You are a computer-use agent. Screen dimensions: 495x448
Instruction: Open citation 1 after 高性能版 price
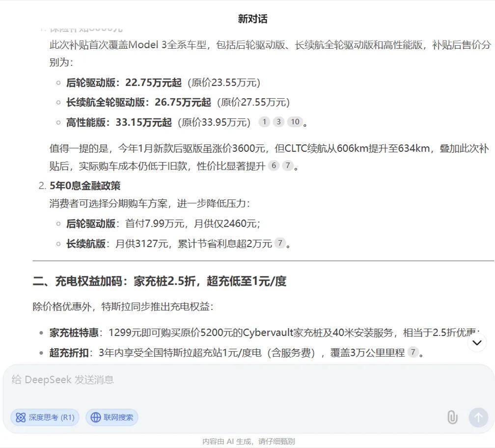(x=264, y=122)
